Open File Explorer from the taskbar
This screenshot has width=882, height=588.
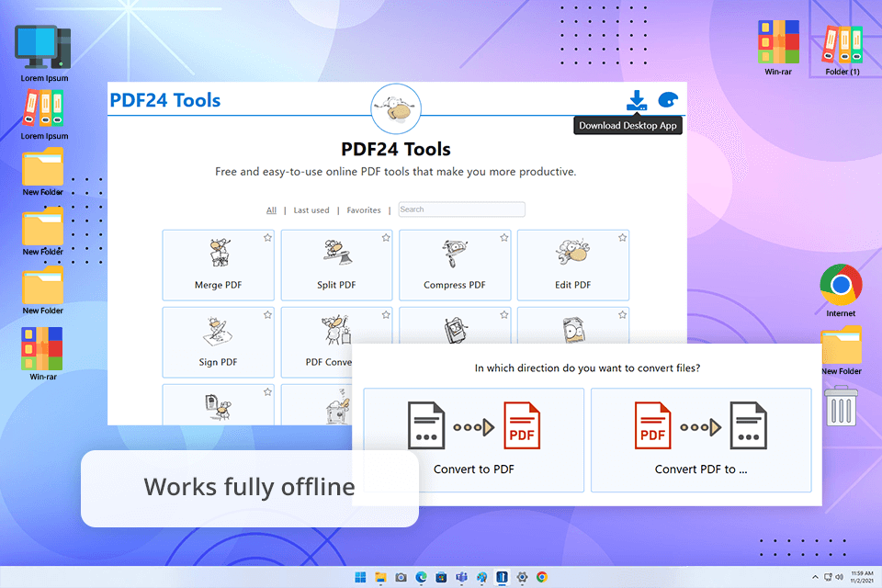coord(380,577)
